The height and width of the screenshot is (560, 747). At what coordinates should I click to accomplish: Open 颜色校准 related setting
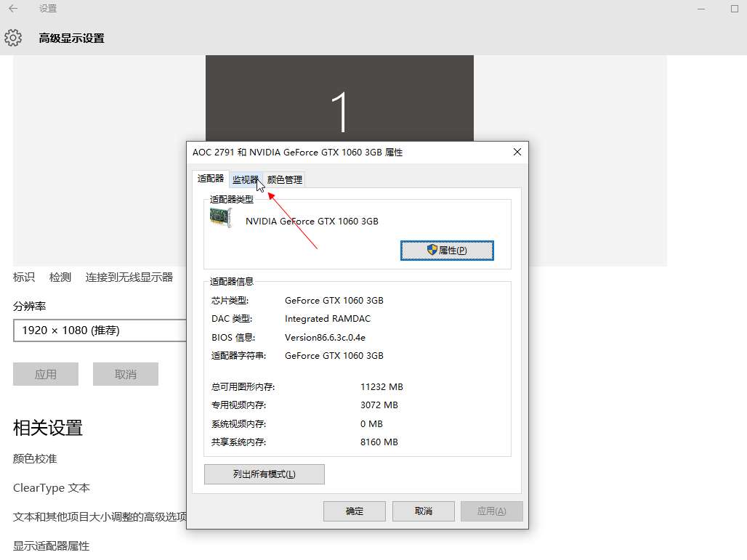click(x=35, y=458)
